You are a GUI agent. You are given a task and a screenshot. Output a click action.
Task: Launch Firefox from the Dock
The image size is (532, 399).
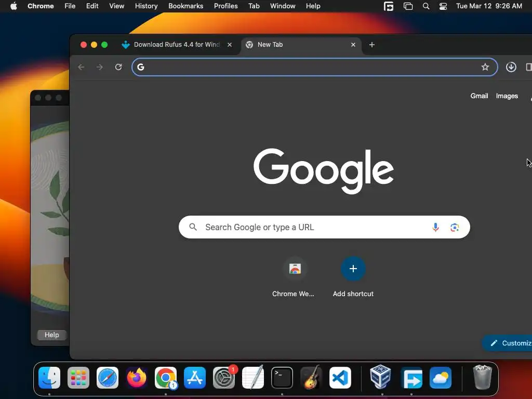137,378
